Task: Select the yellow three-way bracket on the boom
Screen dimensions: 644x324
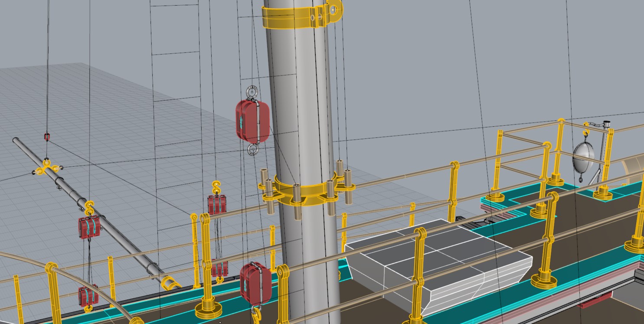Action: coord(46,167)
